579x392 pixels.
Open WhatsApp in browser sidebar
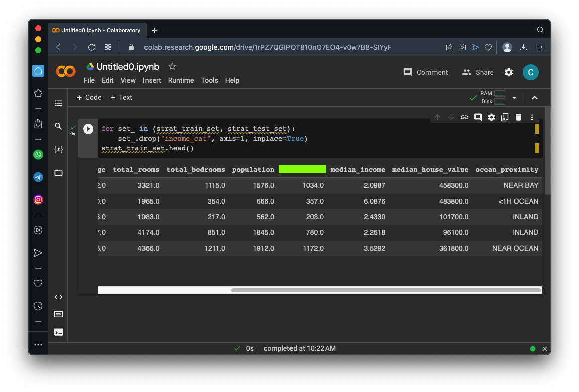(38, 155)
